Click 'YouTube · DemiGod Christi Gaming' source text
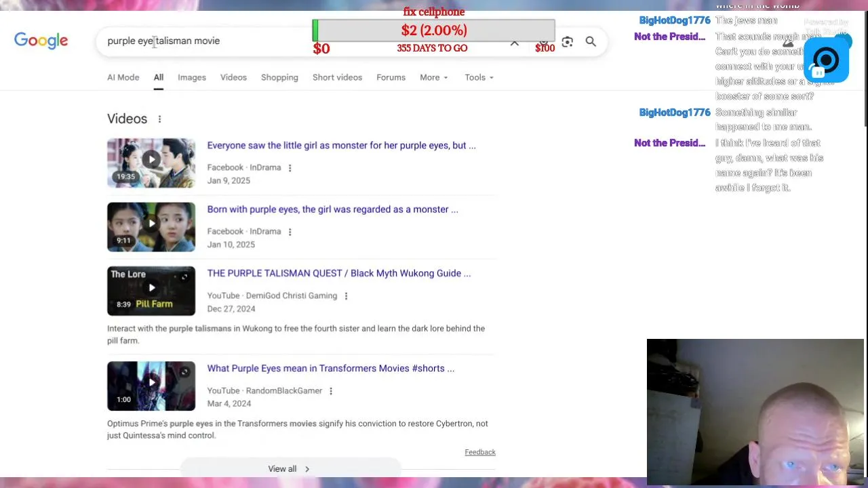 point(272,296)
